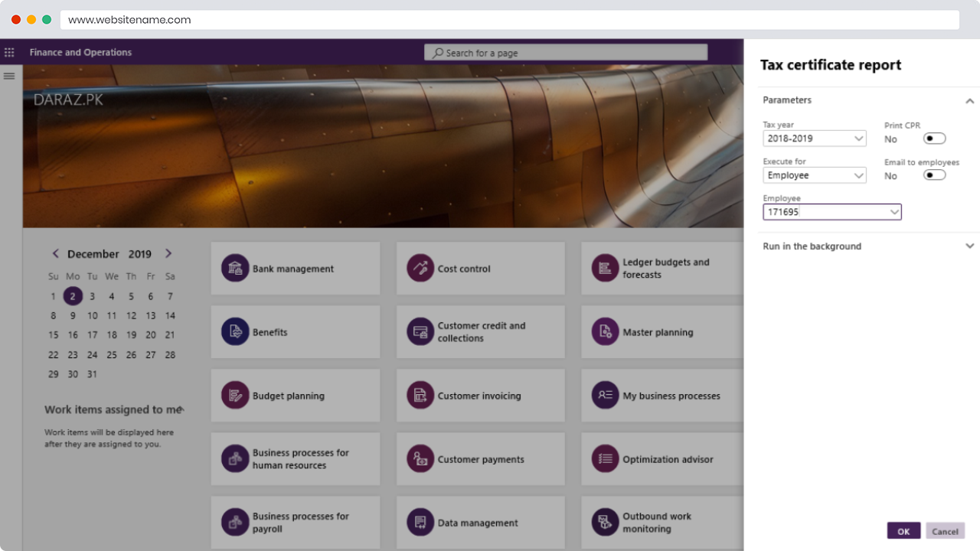This screenshot has width=980, height=551.
Task: Select December 10 in the calendar
Action: [92, 315]
